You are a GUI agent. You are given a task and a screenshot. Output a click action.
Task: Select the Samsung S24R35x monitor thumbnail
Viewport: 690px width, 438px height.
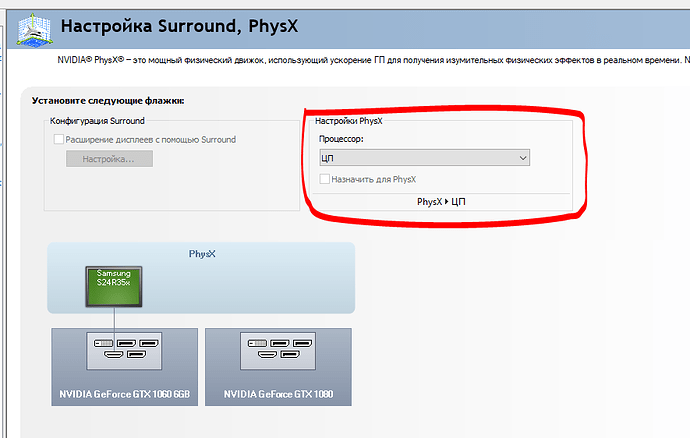114,286
